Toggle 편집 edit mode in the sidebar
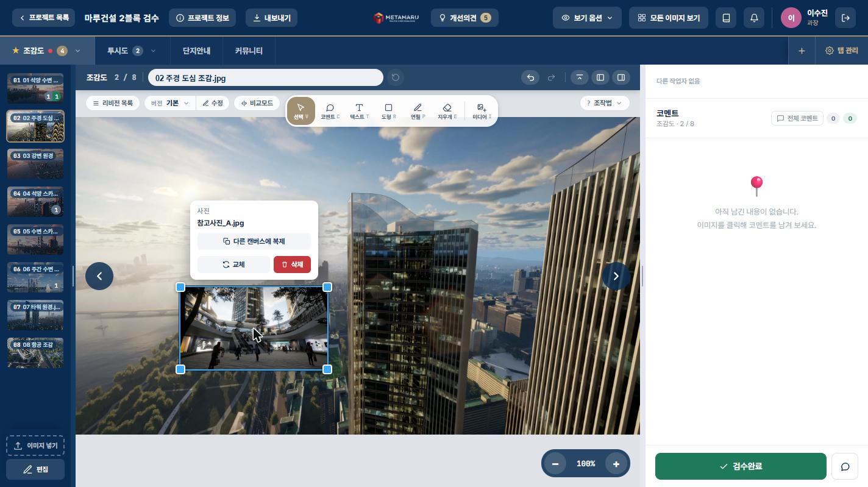 (35, 469)
